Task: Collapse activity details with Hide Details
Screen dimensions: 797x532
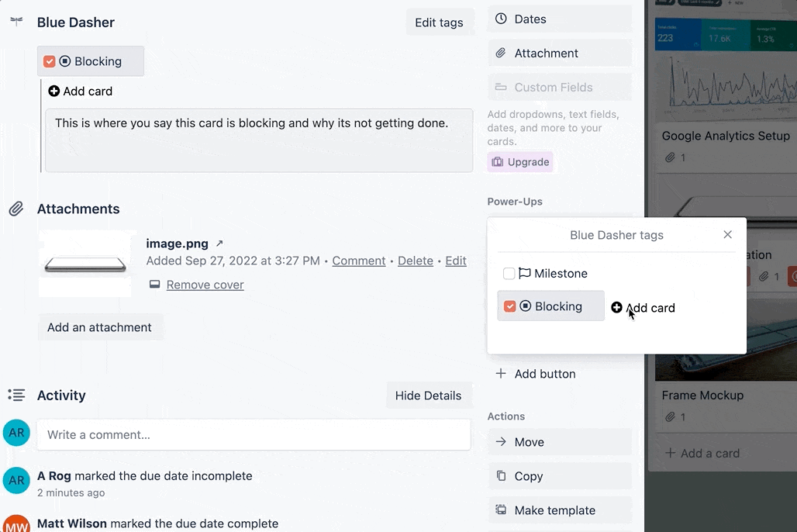Action: point(429,395)
